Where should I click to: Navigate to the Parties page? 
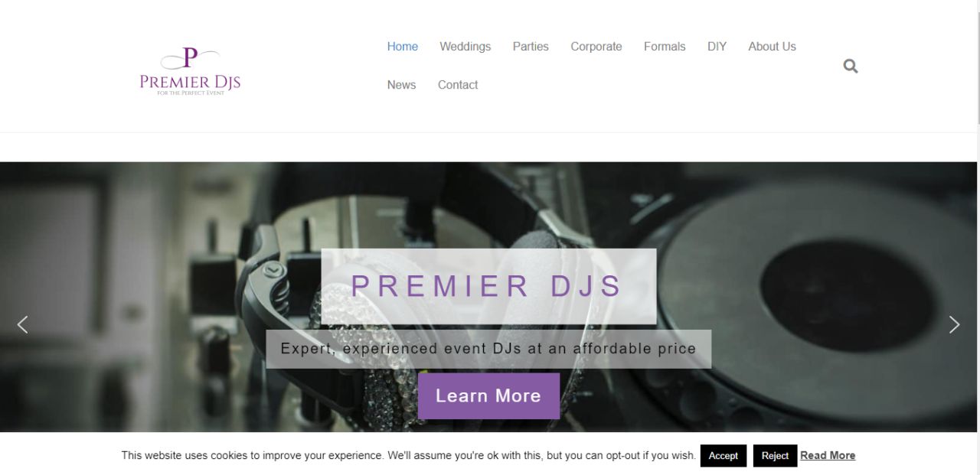click(x=531, y=47)
